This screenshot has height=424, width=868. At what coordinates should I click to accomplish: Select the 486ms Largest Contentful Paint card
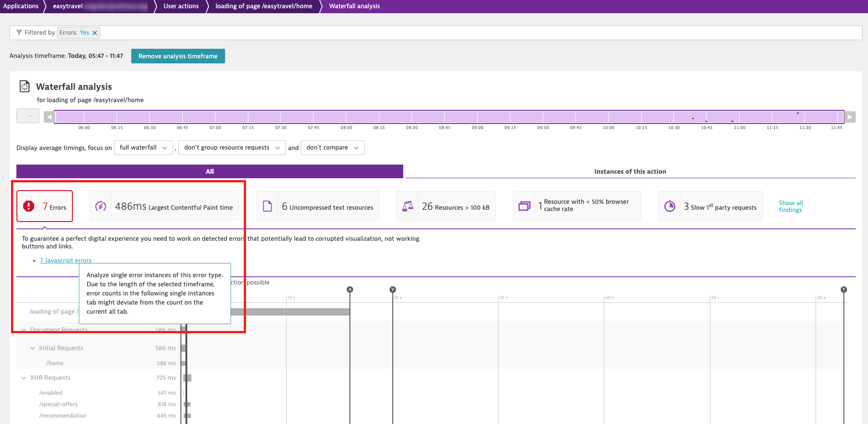164,206
